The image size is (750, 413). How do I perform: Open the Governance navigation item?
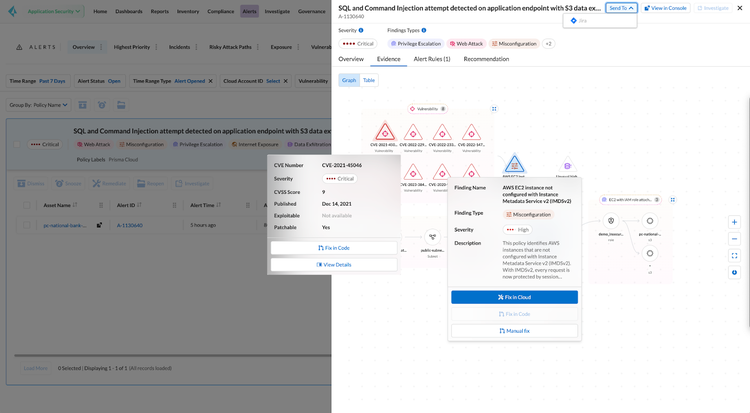click(x=311, y=11)
